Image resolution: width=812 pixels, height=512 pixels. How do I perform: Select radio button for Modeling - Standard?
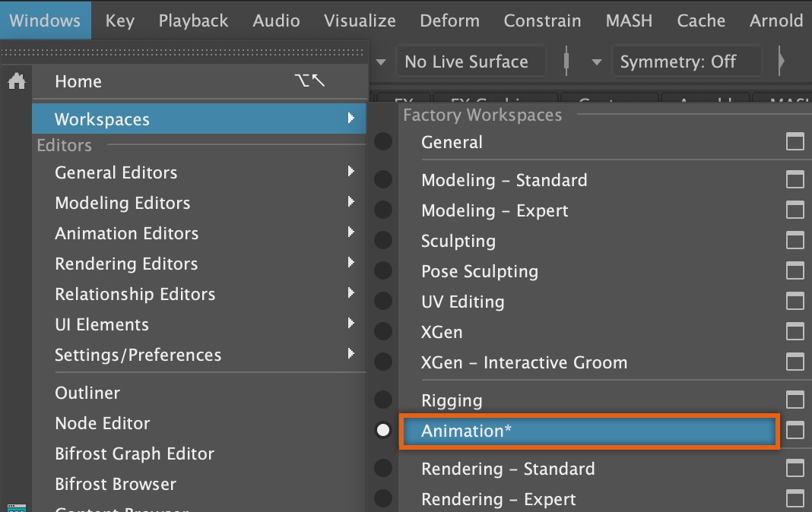[x=383, y=179]
